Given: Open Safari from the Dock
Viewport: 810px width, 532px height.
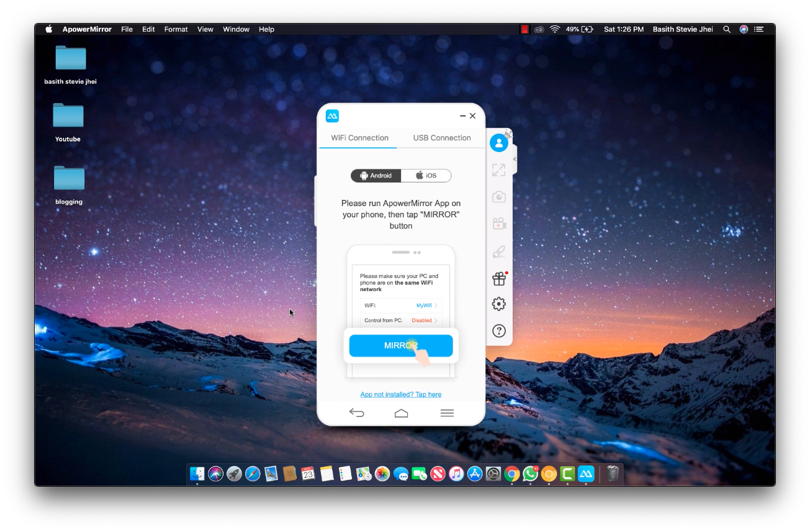Looking at the screenshot, I should (x=253, y=474).
